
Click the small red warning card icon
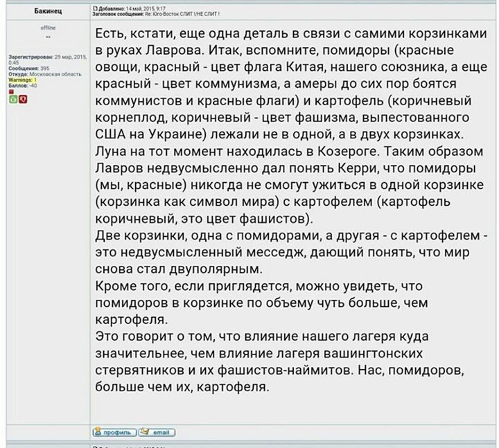tap(12, 90)
